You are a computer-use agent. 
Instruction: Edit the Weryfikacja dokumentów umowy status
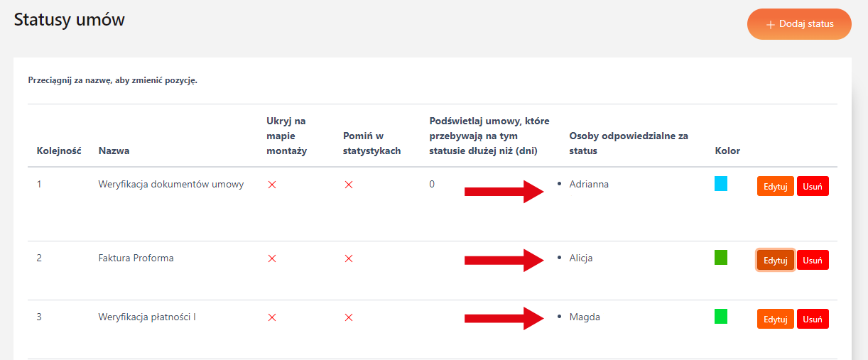775,186
